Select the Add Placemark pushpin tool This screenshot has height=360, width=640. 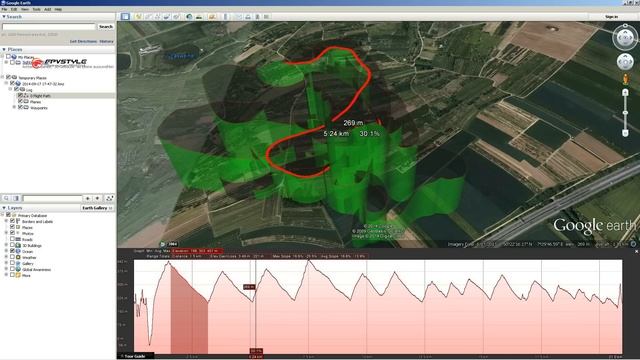(138, 17)
